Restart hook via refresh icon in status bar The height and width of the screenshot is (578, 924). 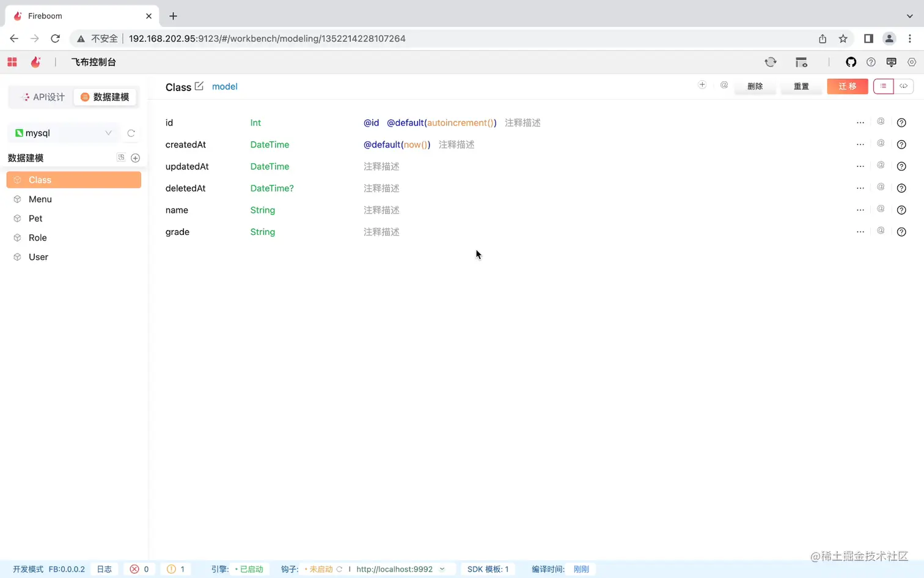pyautogui.click(x=339, y=569)
